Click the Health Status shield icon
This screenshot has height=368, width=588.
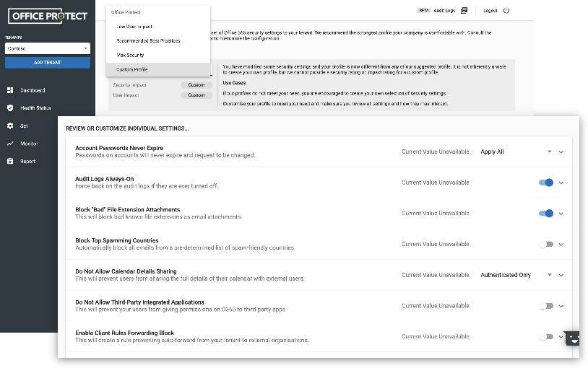click(10, 108)
